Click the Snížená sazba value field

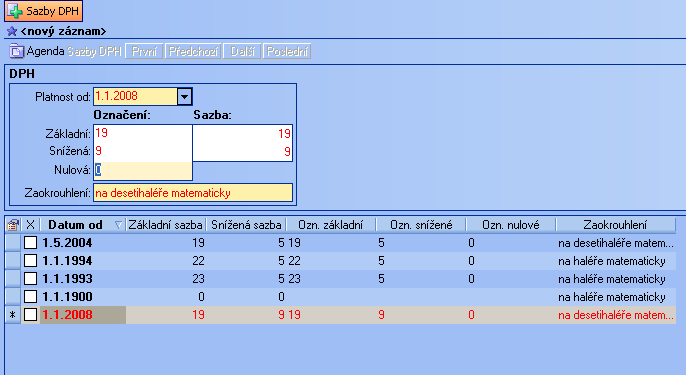point(242,151)
